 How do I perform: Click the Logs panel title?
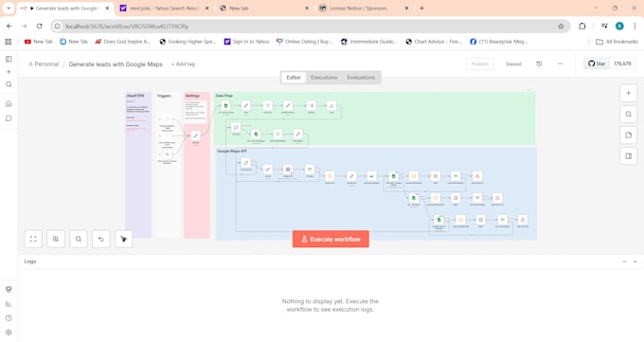pos(30,261)
